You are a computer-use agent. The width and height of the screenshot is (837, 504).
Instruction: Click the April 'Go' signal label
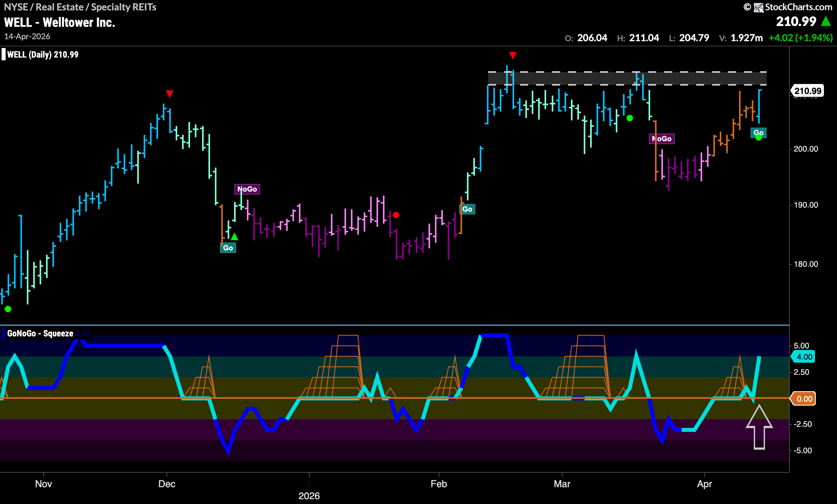click(x=759, y=133)
